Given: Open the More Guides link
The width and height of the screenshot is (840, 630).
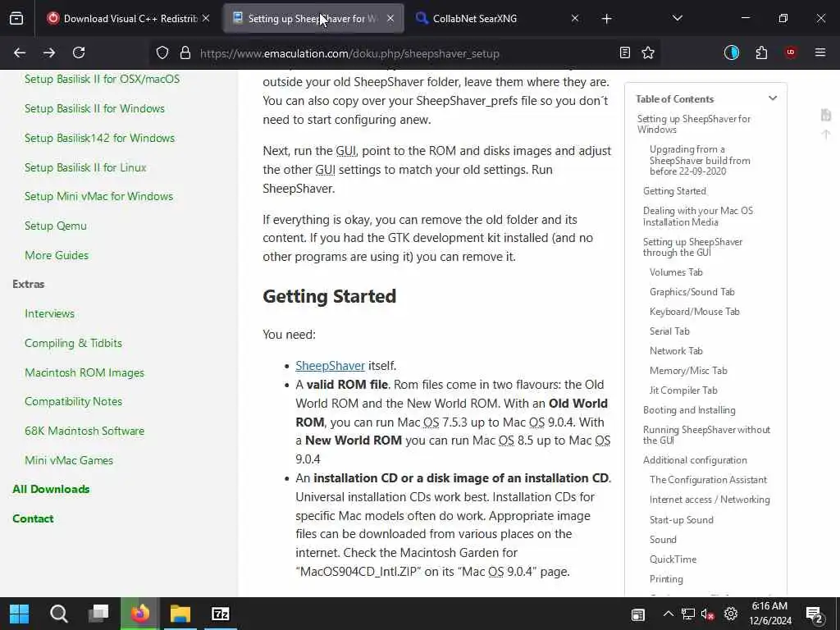Looking at the screenshot, I should (x=57, y=255).
